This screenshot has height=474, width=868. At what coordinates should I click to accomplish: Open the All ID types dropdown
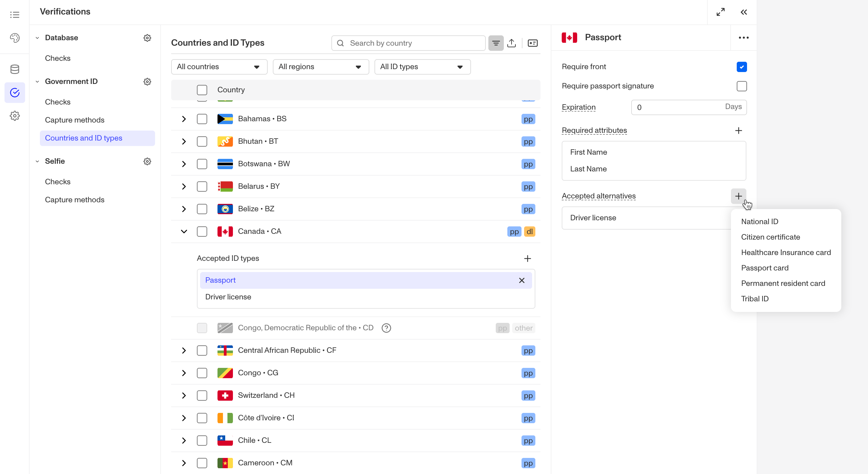click(422, 67)
